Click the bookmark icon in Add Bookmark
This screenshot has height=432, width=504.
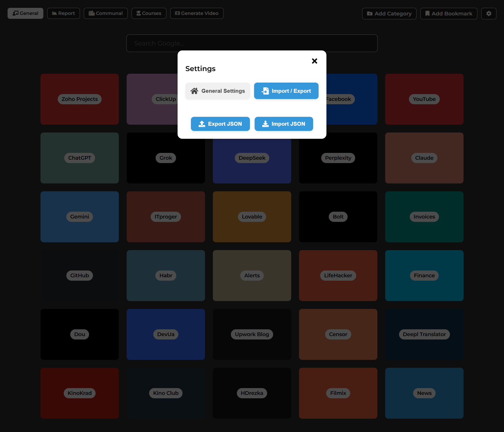click(x=427, y=14)
